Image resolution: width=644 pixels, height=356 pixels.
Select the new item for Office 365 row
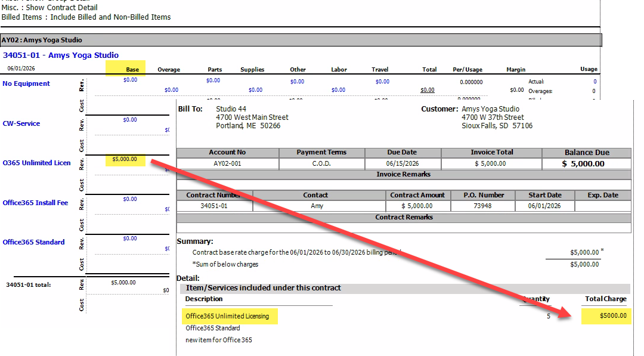coord(218,340)
